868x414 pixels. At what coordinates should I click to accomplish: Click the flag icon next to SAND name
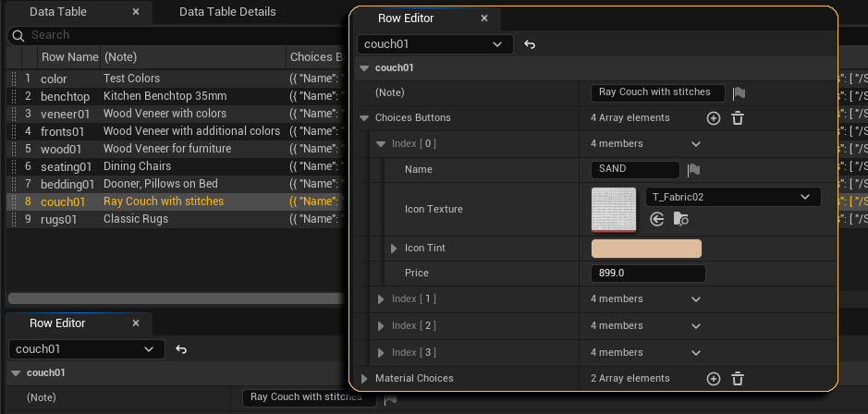[694, 170]
